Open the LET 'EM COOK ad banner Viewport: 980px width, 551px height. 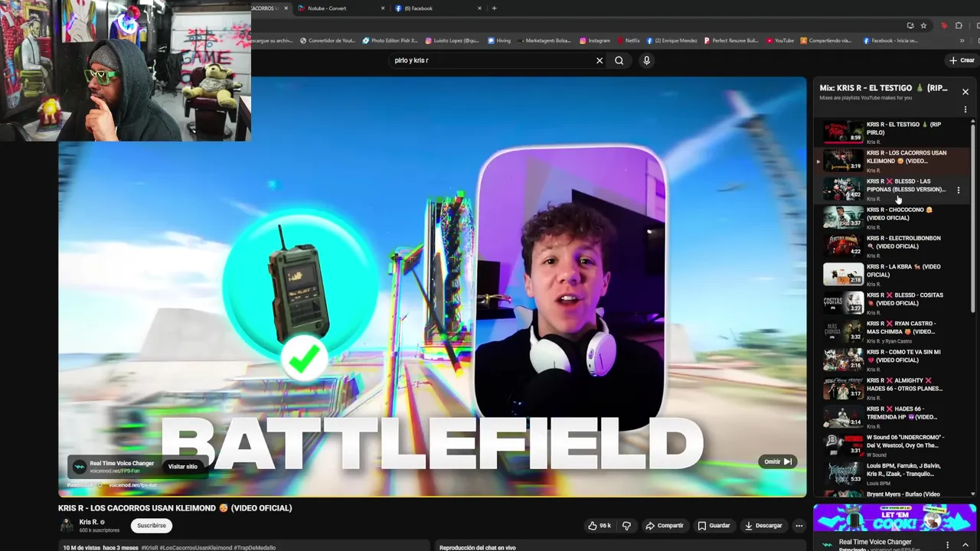click(894, 518)
